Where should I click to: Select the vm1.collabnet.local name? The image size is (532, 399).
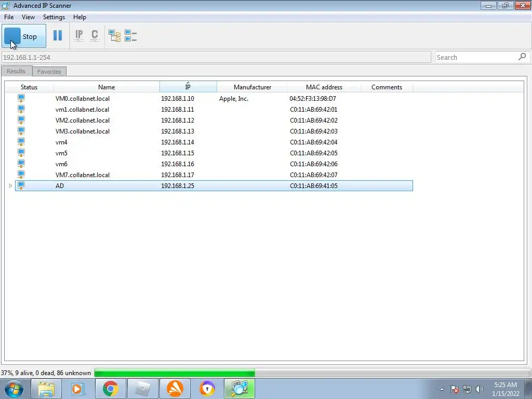(x=82, y=109)
